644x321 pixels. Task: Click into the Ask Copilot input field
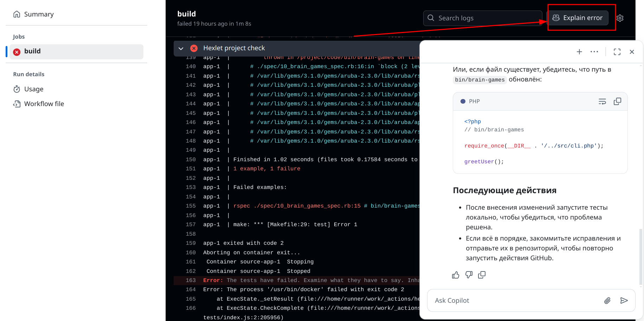(510, 300)
